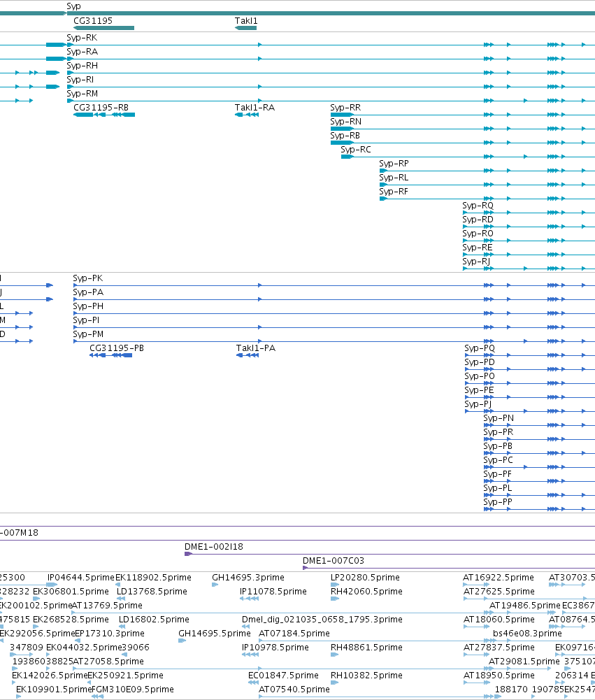Click the CG31195-PB protein label
The image size is (595, 700).
(117, 348)
